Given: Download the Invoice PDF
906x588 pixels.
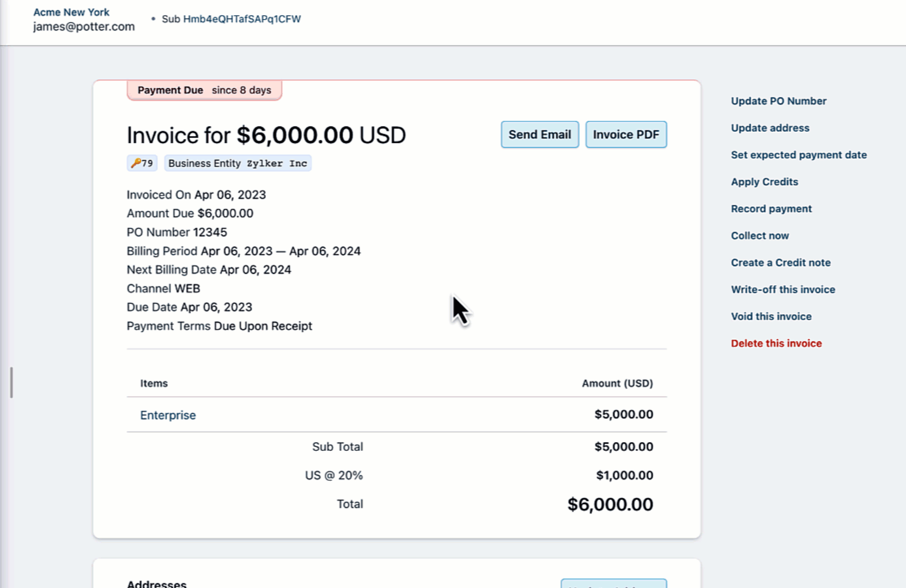Looking at the screenshot, I should (x=625, y=134).
